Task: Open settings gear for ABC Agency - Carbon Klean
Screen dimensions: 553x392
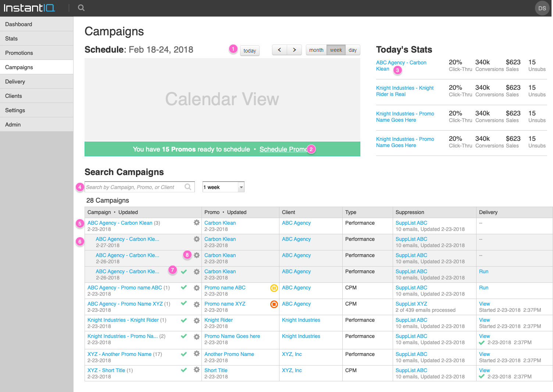Action: (x=197, y=222)
